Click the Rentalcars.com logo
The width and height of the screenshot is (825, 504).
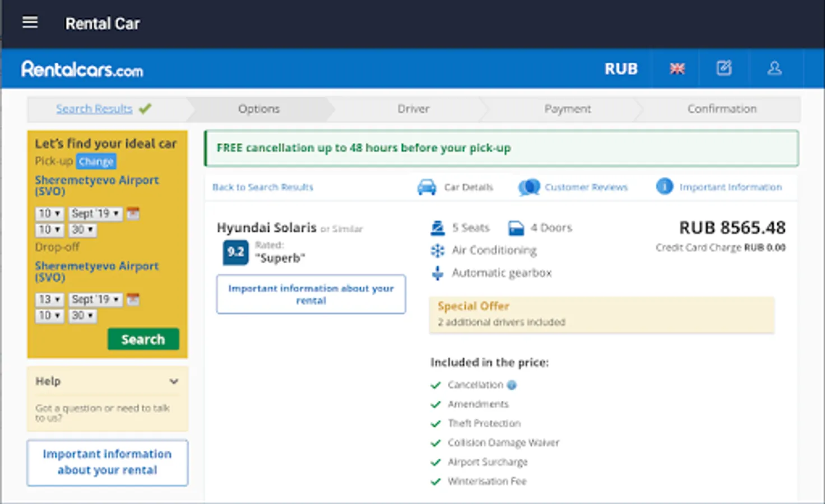(82, 69)
